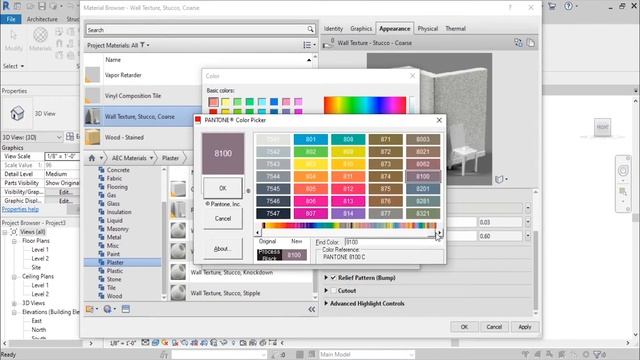Click the search magnifier icon in Material Browser
The width and height of the screenshot is (640, 360).
[x=310, y=29]
